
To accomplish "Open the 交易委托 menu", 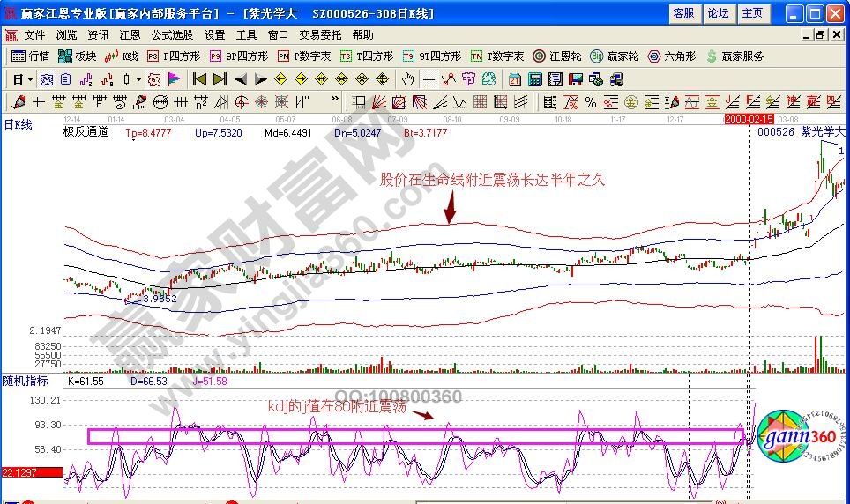I will (318, 35).
